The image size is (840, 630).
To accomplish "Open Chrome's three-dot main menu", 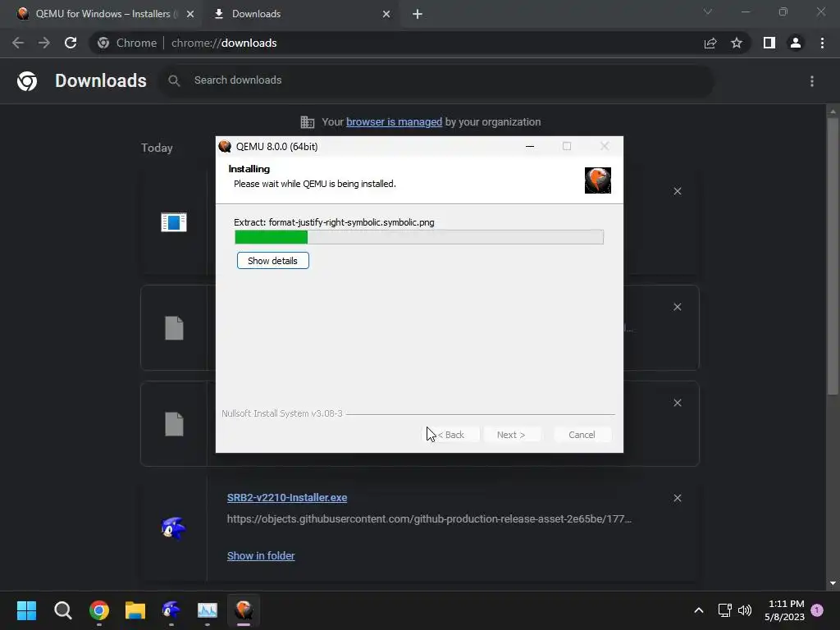I will 822,43.
